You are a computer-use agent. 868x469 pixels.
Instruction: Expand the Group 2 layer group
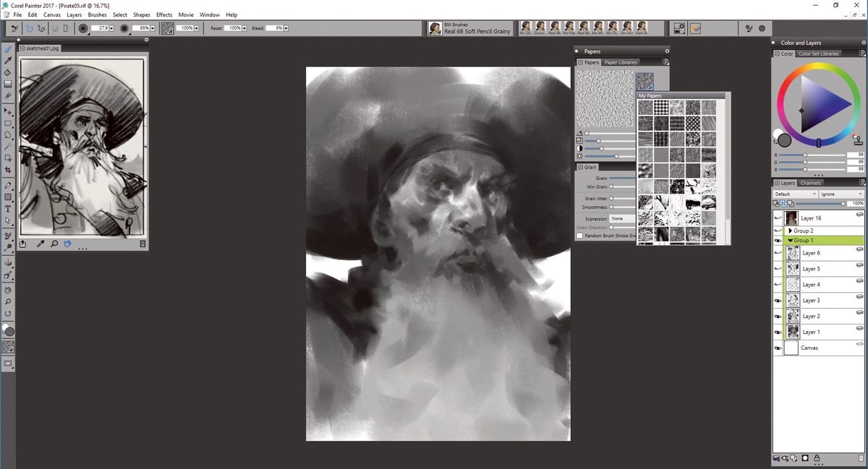(x=791, y=231)
